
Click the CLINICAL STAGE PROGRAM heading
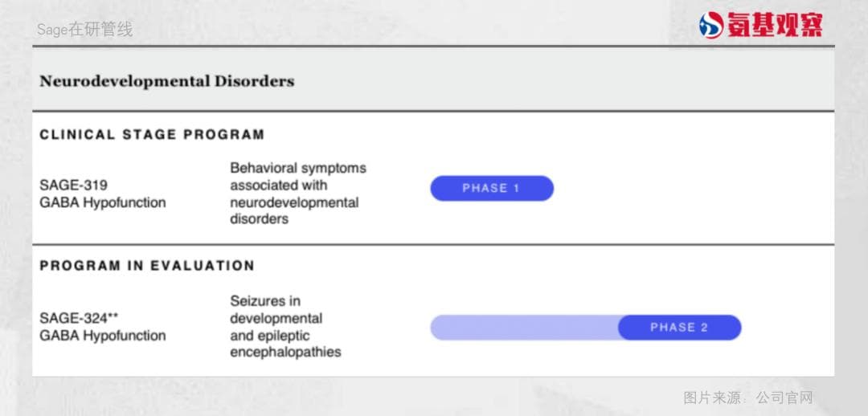pos(152,134)
